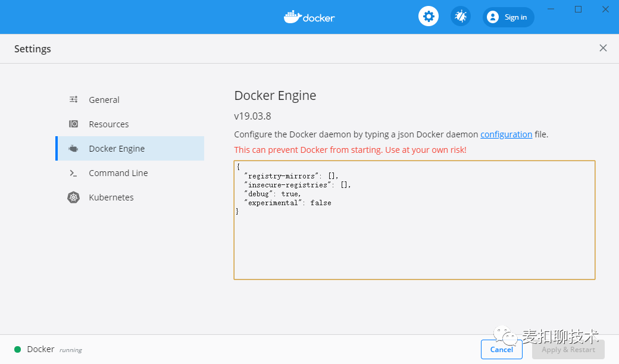Select the Command Line menu item

click(x=118, y=173)
